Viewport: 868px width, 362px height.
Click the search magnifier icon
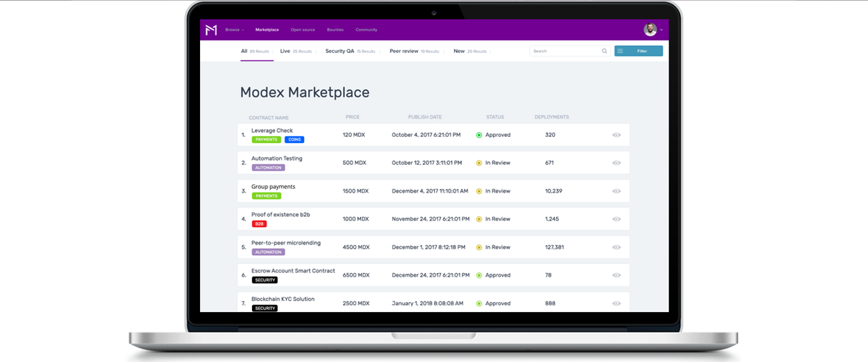point(605,51)
